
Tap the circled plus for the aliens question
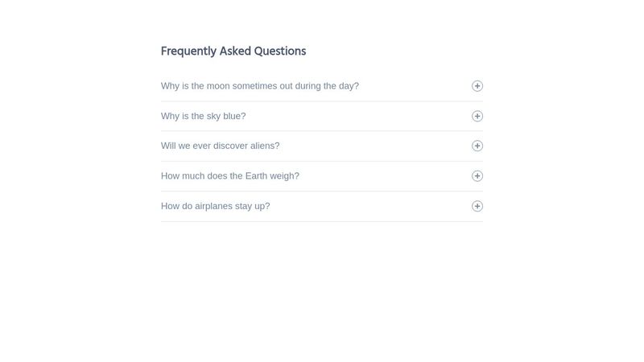pyautogui.click(x=477, y=146)
